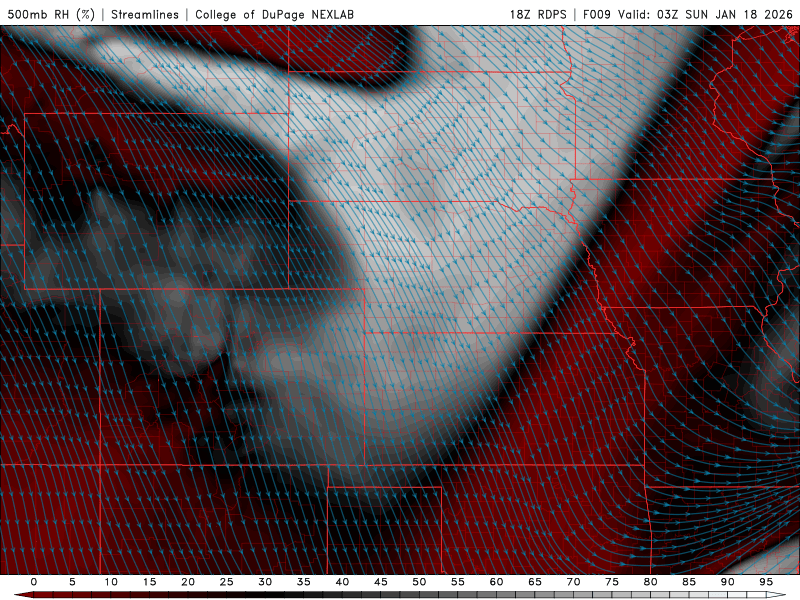This screenshot has width=800, height=600.
Task: Click "College of DuPage NEXLAB" text
Action: coord(274,14)
